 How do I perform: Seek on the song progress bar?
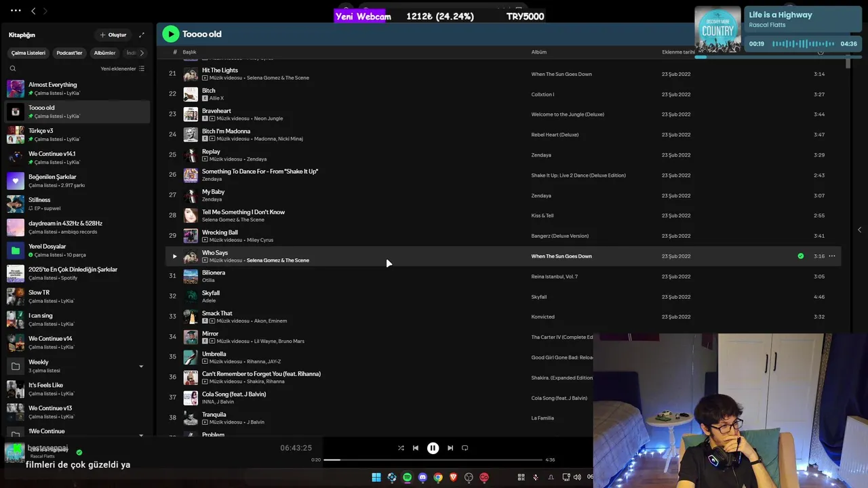click(x=433, y=460)
